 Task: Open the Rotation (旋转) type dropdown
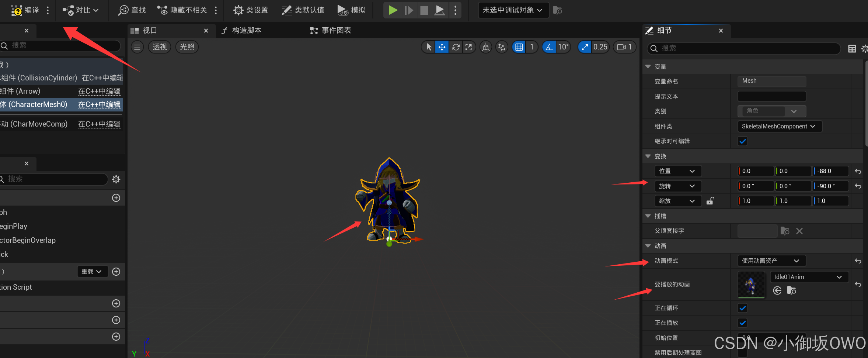click(678, 186)
